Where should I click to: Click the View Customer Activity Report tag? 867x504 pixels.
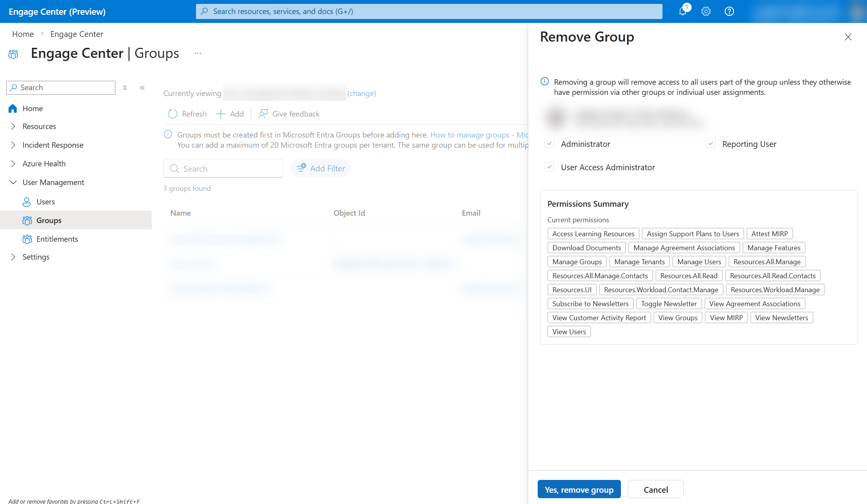click(x=599, y=317)
